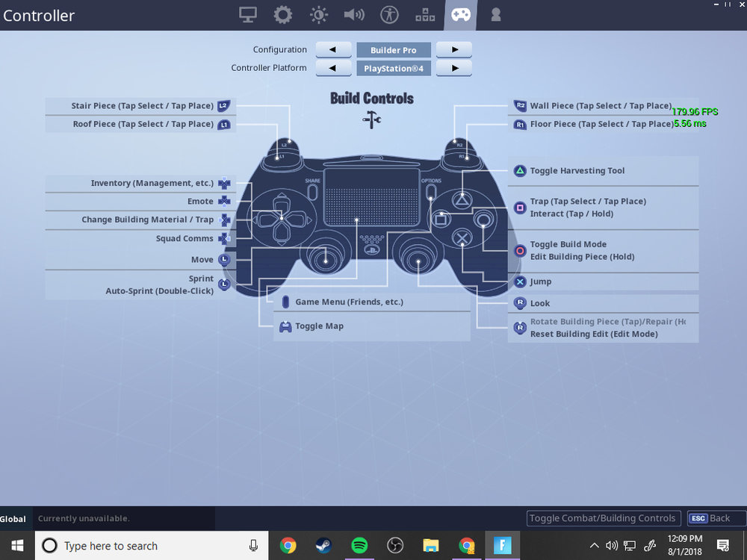Screen dimensions: 747x560
Task: Click the left stick icon beside Sprint
Action: (x=224, y=284)
